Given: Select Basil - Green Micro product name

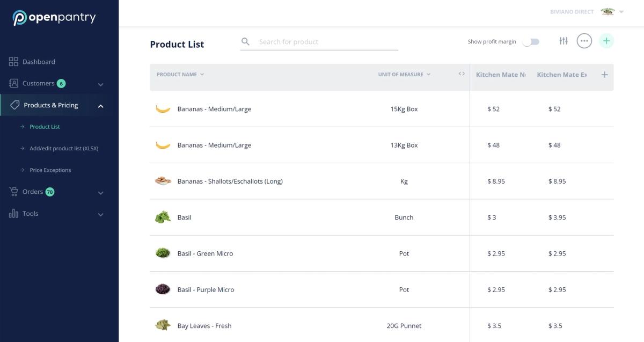Looking at the screenshot, I should 205,253.
